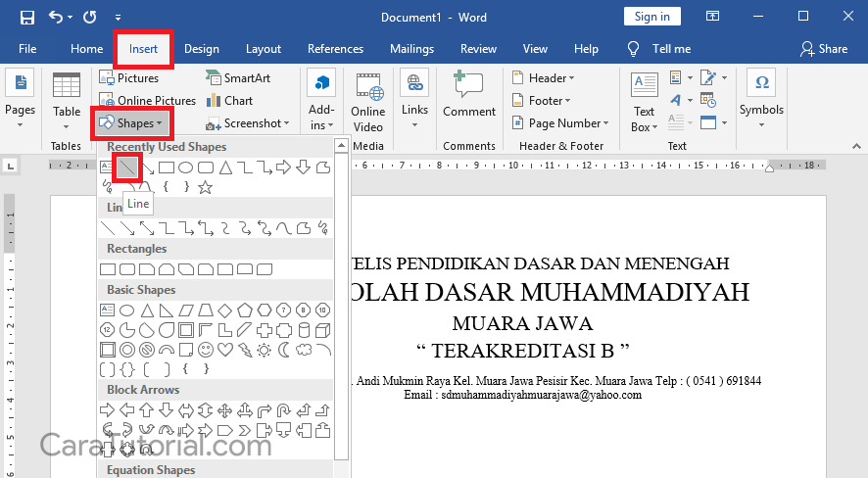Choose the decagon shape labeled 10

point(323,311)
